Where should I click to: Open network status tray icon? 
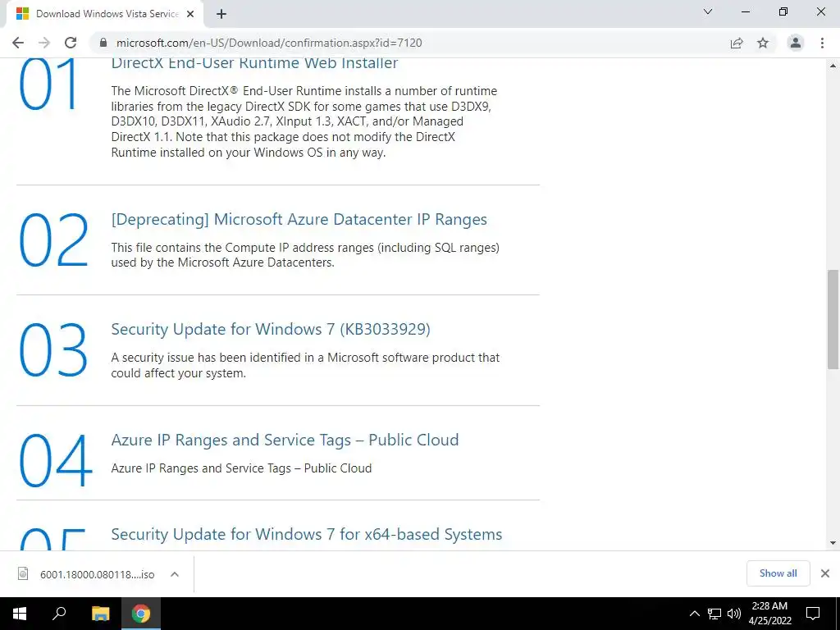714,614
